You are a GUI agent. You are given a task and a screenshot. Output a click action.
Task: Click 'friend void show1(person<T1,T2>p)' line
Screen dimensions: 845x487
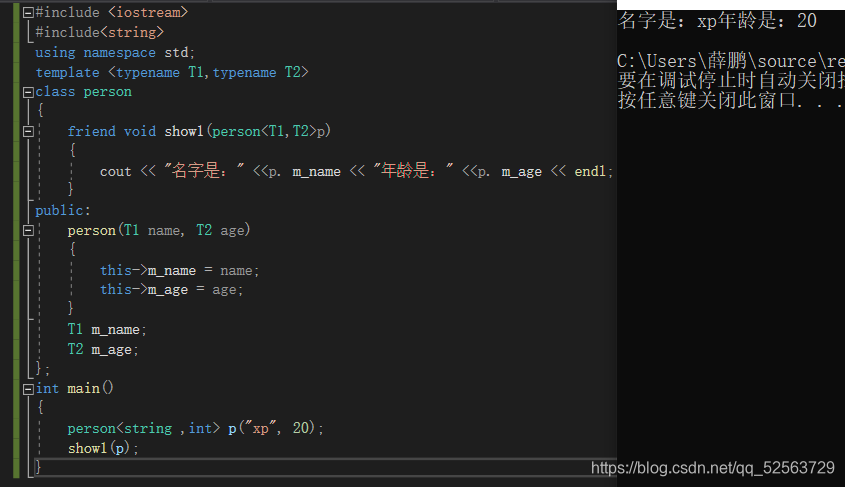(199, 131)
